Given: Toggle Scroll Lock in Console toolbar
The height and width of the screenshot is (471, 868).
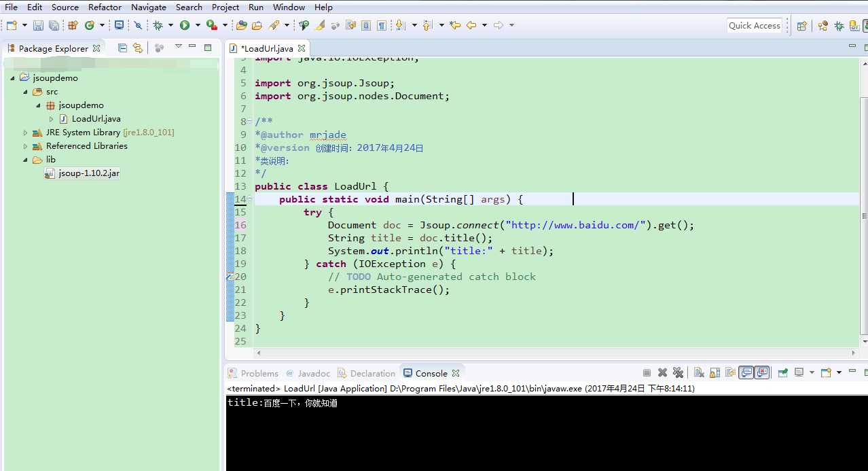Looking at the screenshot, I should coord(715,372).
